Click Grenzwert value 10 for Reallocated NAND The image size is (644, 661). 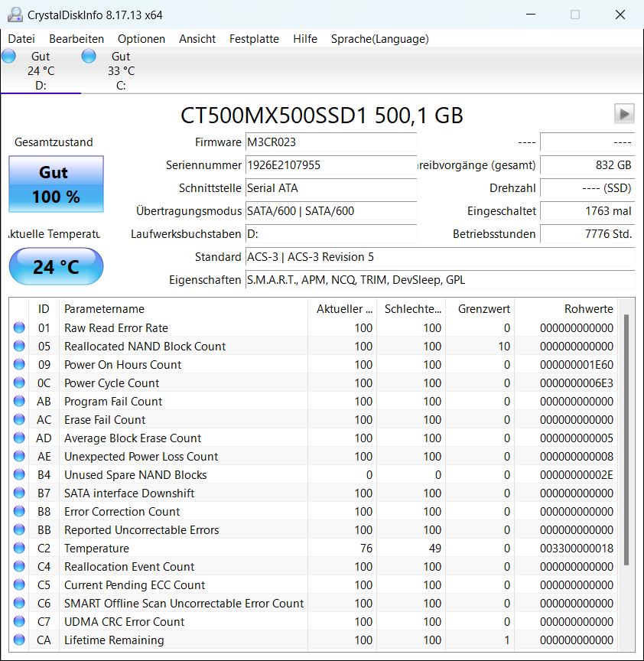(504, 346)
